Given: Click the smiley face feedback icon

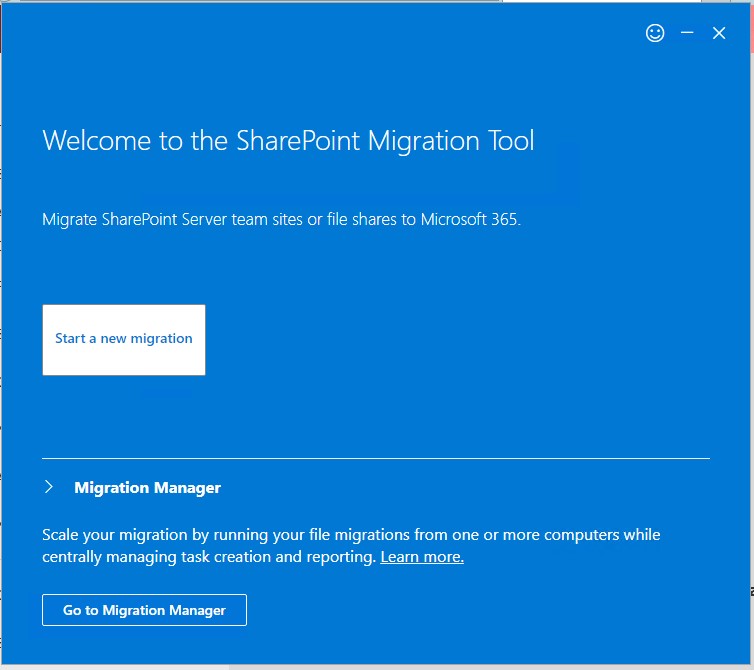Looking at the screenshot, I should (x=654, y=33).
